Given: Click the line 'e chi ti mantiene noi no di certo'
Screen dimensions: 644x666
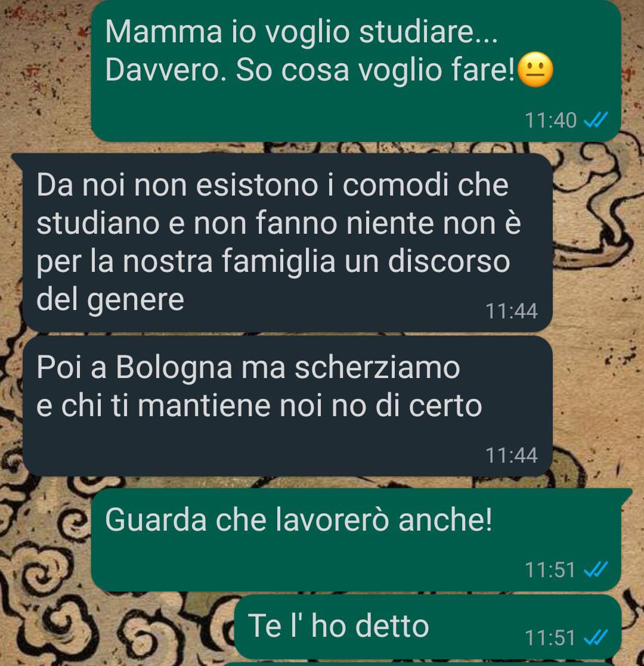Looking at the screenshot, I should tap(259, 406).
